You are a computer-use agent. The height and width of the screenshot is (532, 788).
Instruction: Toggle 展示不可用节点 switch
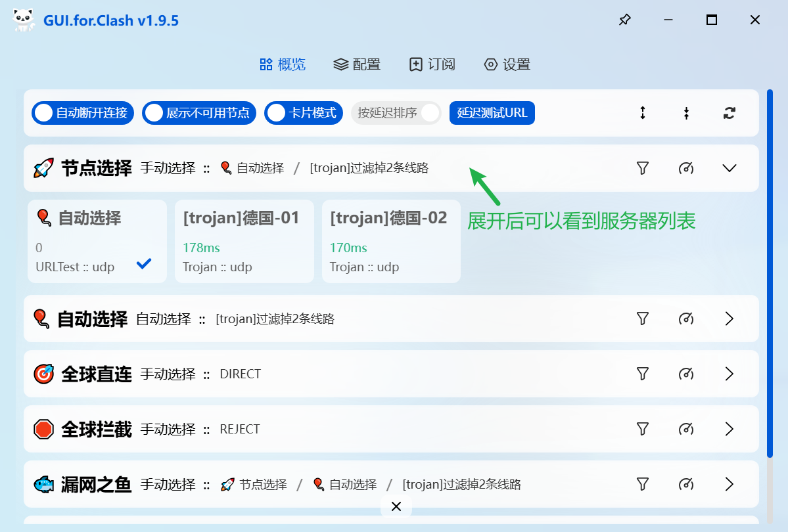coord(198,113)
